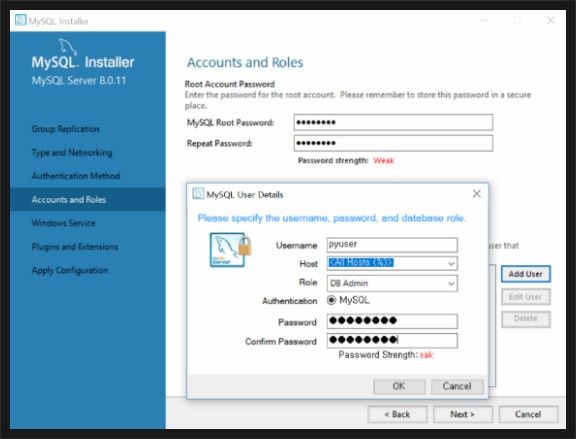Click the red 'Weak' password strength text
The height and width of the screenshot is (439, 576).
pos(384,161)
